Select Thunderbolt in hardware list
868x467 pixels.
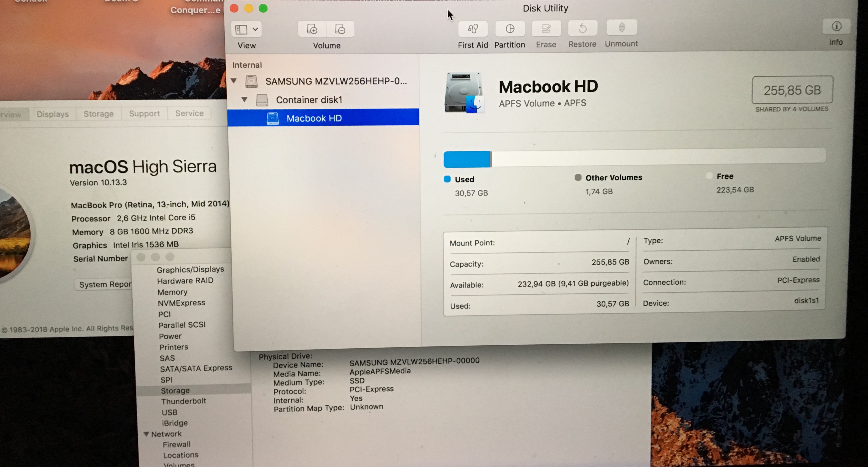(x=183, y=401)
